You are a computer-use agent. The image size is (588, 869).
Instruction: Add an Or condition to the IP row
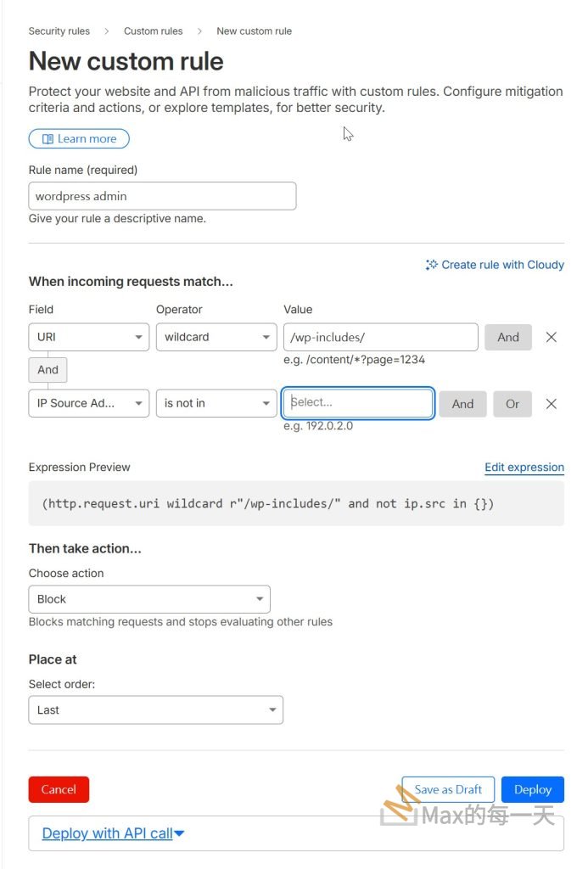512,404
